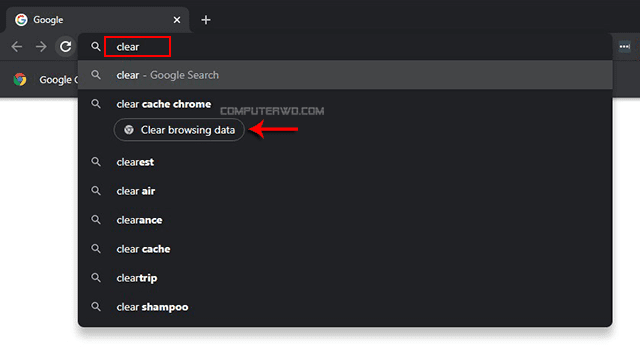Select the Google tab

[x=97, y=20]
